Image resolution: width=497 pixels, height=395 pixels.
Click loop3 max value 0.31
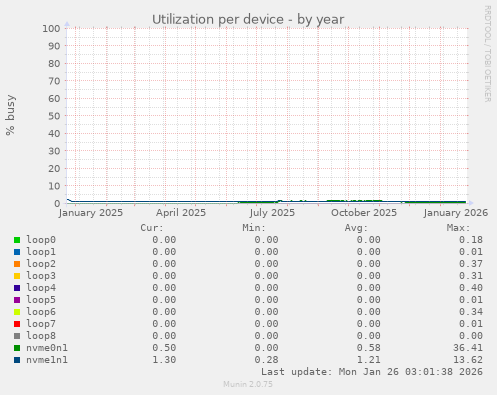[x=471, y=276]
